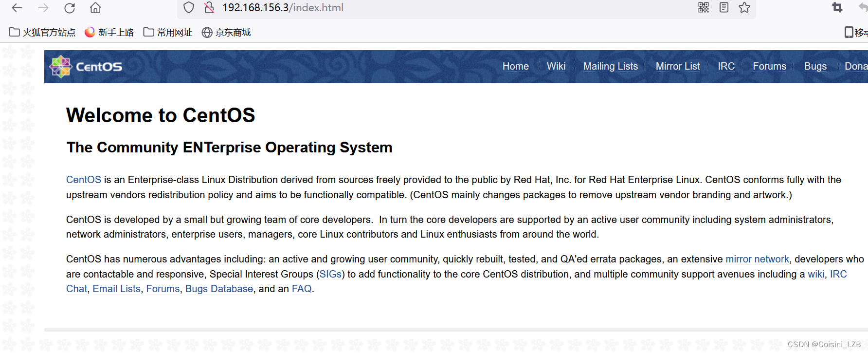This screenshot has height=353, width=868.
Task: Open the 火狐官方站点 bookmark folder
Action: (x=42, y=32)
